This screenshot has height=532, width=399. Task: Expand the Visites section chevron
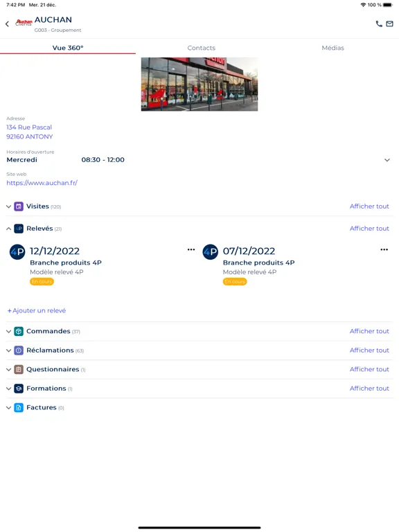pos(8,206)
